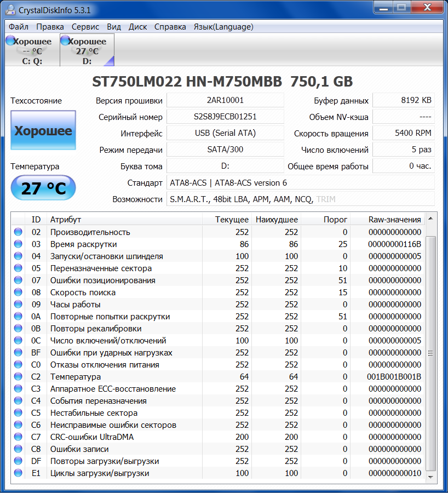Click the 27 °C temperature button

point(43,188)
